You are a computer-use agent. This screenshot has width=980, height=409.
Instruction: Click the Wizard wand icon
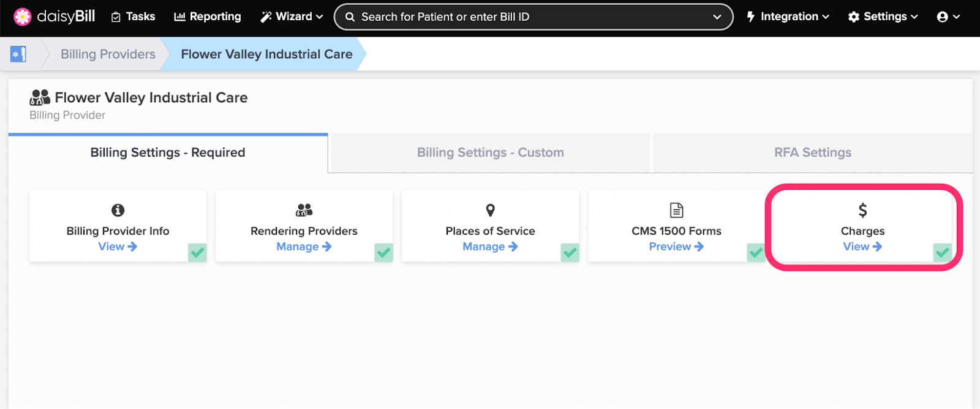point(266,17)
